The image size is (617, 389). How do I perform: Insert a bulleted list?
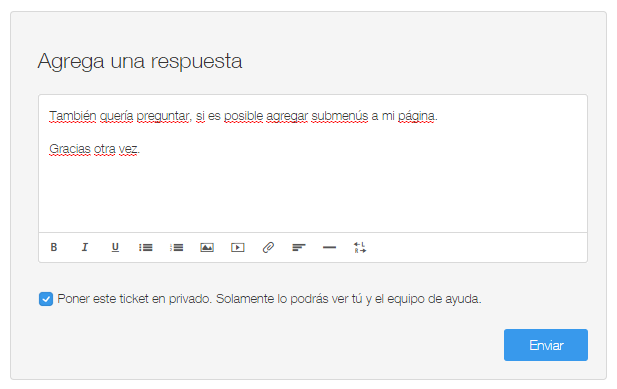[x=146, y=247]
